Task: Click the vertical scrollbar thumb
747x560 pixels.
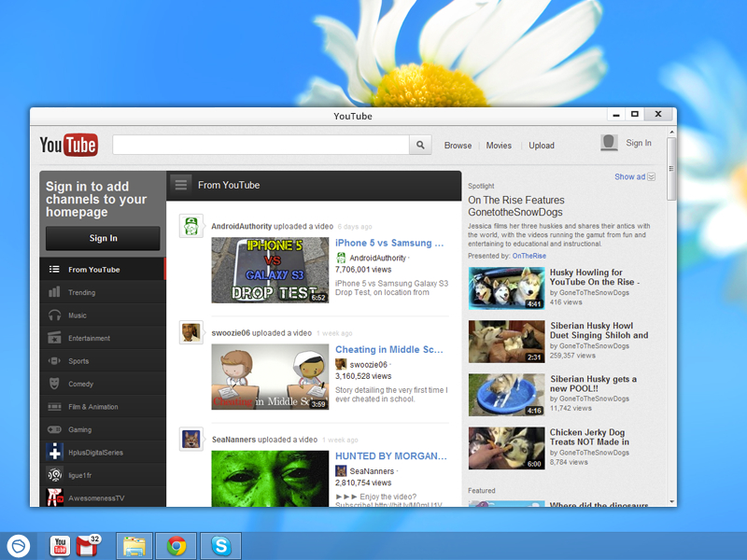Action: click(x=671, y=169)
